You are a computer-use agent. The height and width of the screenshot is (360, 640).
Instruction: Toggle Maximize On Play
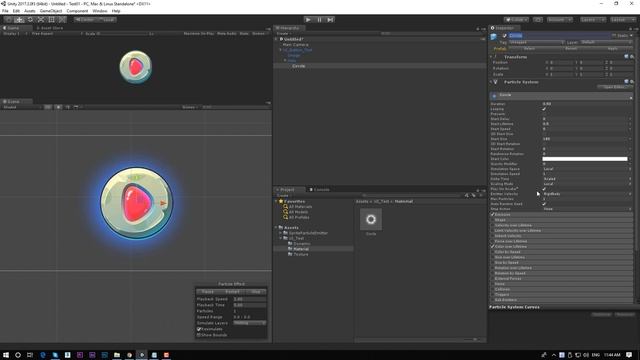click(x=199, y=33)
